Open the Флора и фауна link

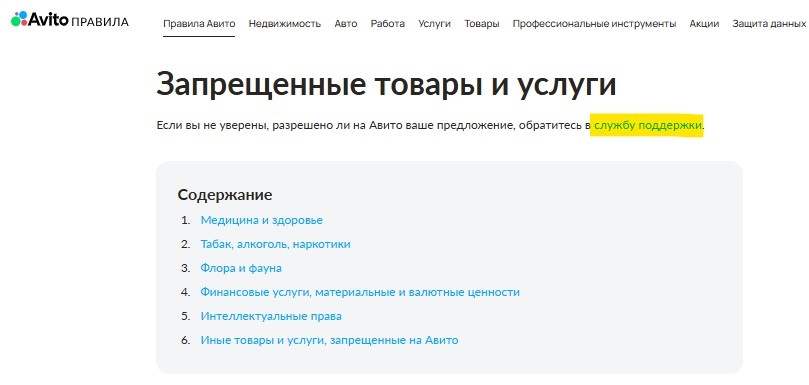[x=241, y=268]
